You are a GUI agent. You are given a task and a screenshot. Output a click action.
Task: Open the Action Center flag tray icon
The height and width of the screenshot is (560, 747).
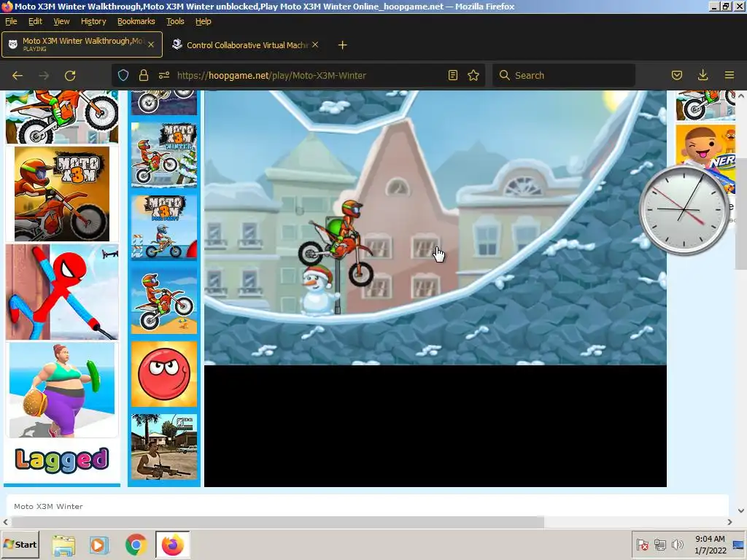click(642, 545)
